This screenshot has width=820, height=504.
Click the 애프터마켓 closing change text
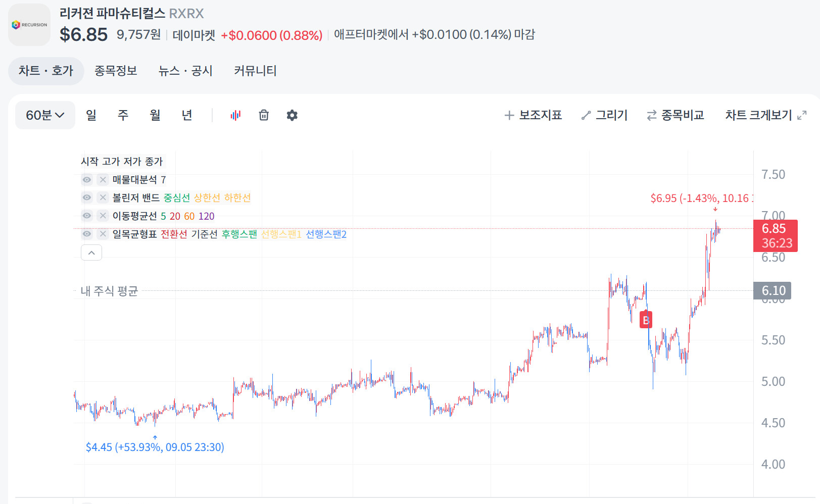[x=435, y=34]
